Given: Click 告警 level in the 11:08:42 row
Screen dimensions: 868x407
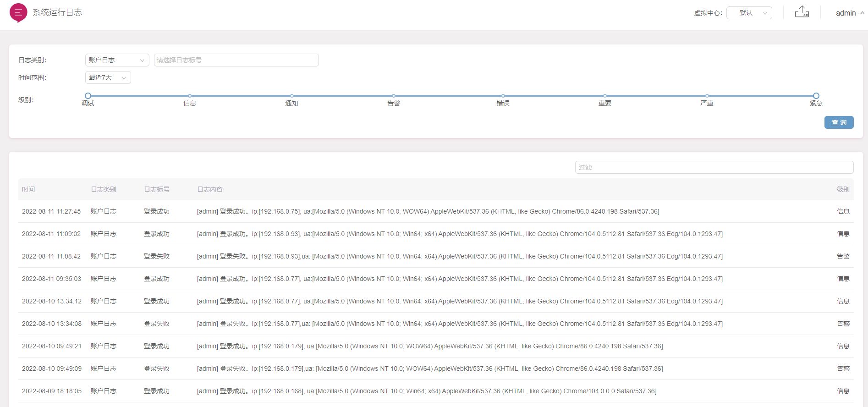Looking at the screenshot, I should pos(843,256).
